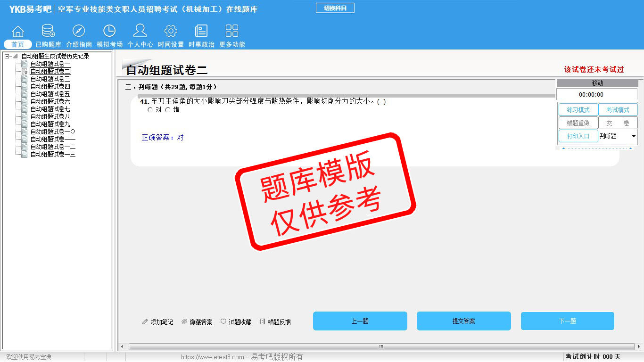Click the 上一题 previous question button

[x=360, y=321]
